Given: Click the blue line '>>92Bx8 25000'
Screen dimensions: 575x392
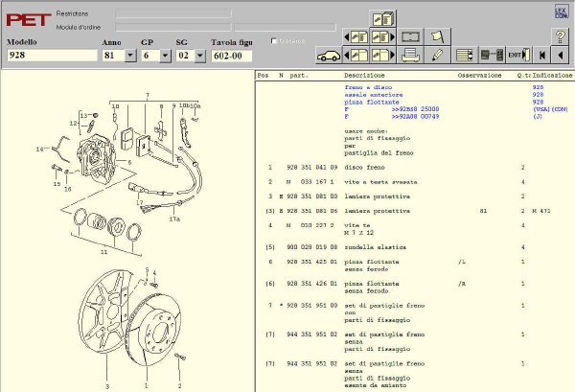Looking at the screenshot, I should [x=415, y=109].
